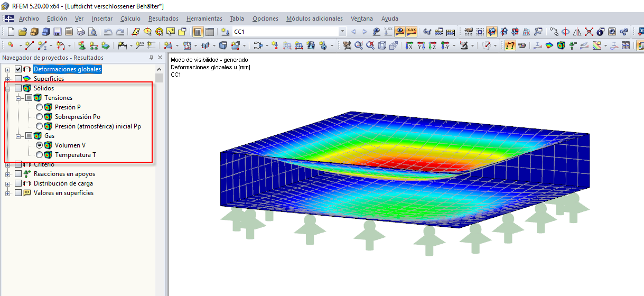Enable the Valores en superficies checkbox
644x296 pixels.
point(18,193)
